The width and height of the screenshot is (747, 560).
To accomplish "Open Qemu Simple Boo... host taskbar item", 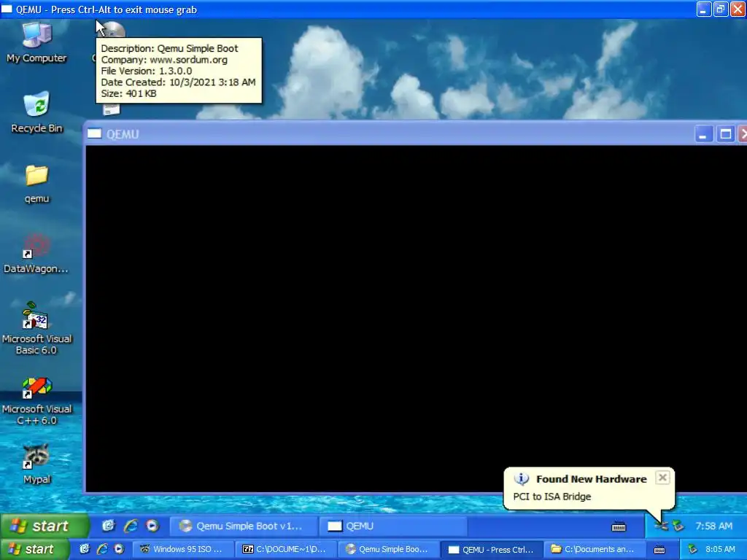I will (x=389, y=549).
